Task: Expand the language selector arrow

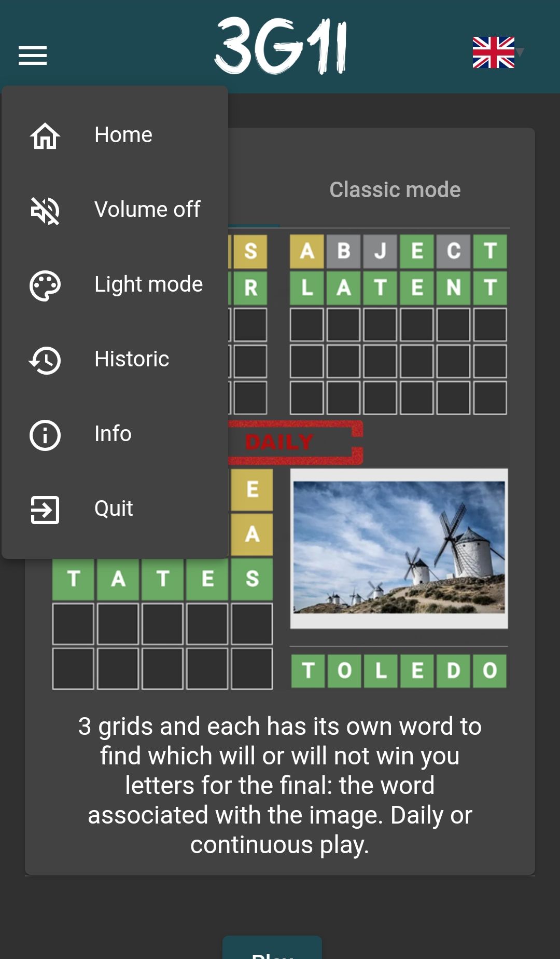Action: pyautogui.click(x=520, y=52)
